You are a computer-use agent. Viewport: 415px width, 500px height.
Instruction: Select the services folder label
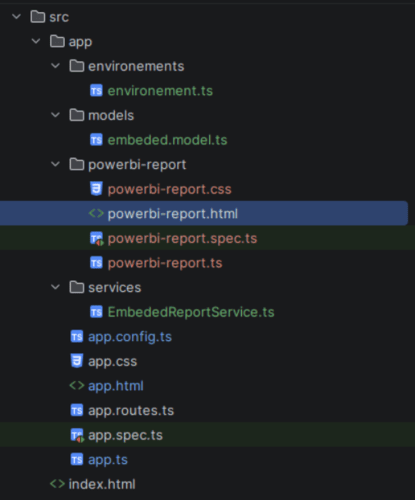coord(115,287)
